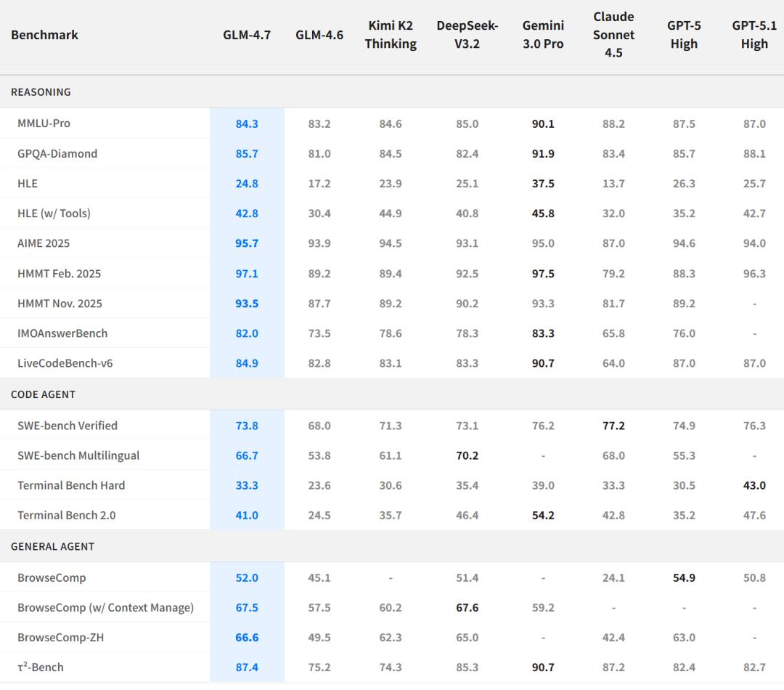This screenshot has height=690, width=784.
Task: Click the GLM-4.7 column header
Action: tap(247, 35)
